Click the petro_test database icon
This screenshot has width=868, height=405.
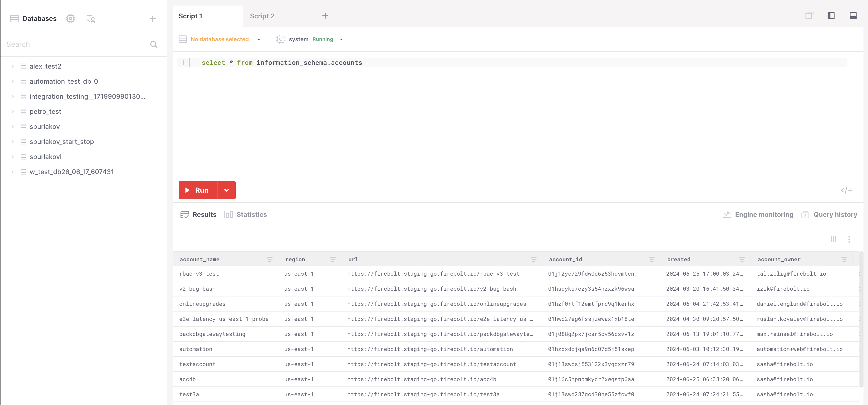pos(23,111)
